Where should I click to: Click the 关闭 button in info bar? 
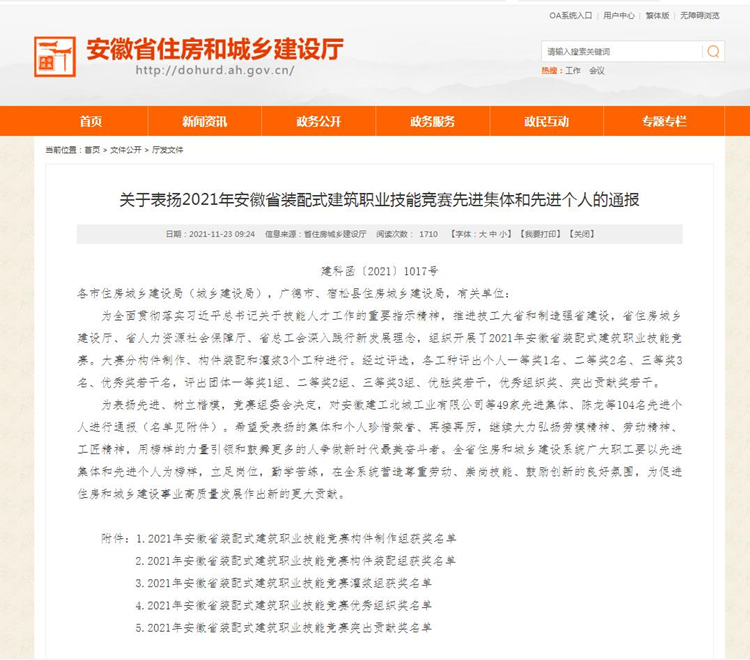[580, 234]
